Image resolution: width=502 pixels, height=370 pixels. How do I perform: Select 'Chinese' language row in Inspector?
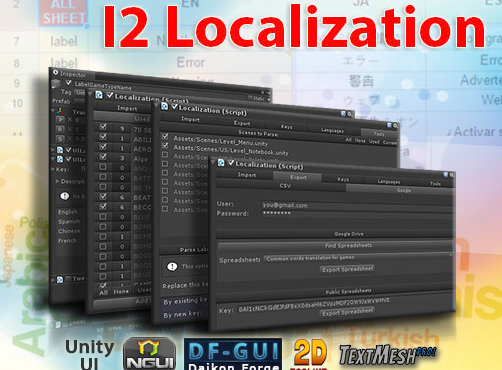click(x=69, y=231)
